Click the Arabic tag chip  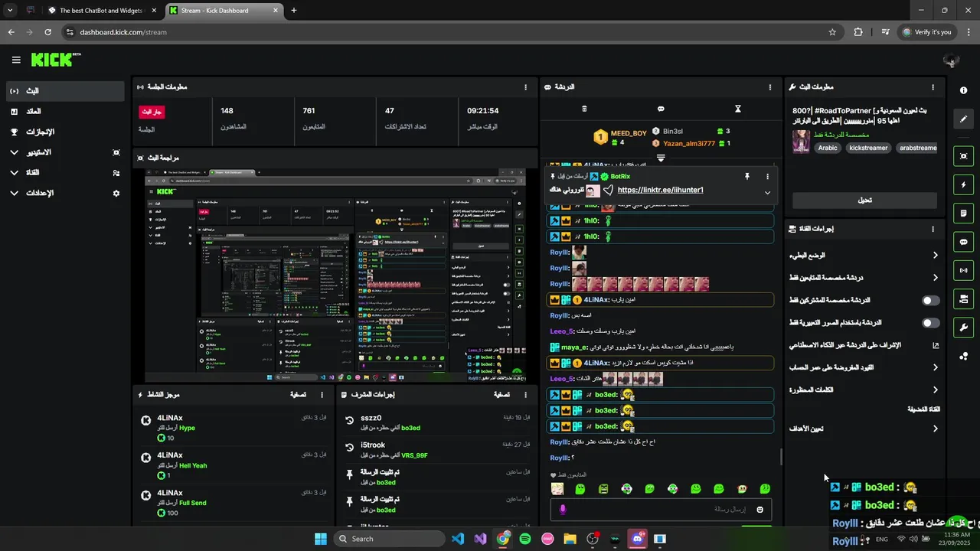click(828, 148)
